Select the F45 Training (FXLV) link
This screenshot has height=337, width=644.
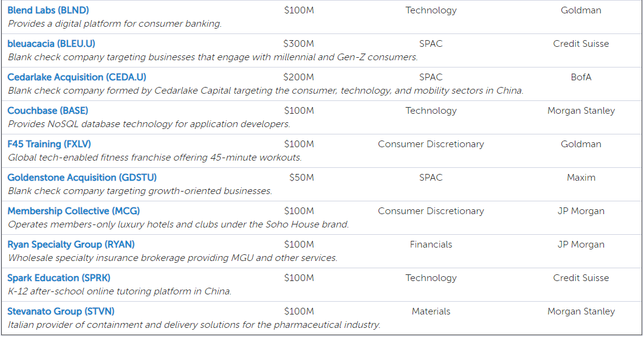(49, 144)
